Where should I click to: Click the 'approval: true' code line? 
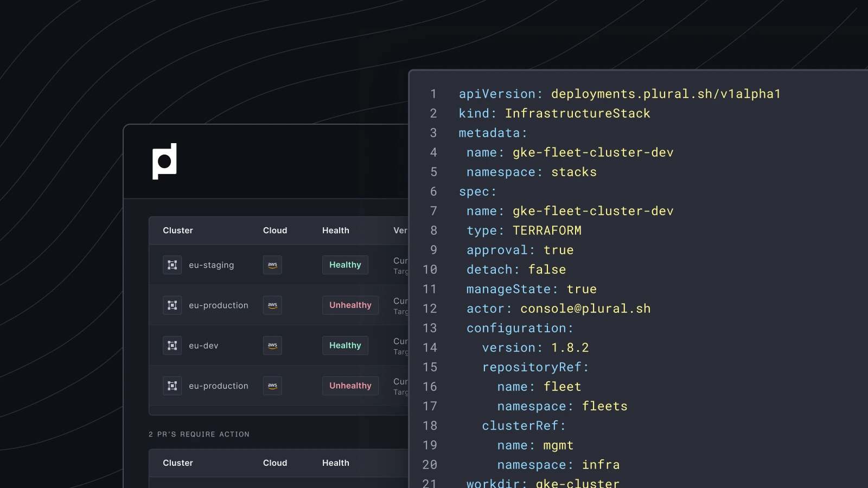(x=520, y=250)
